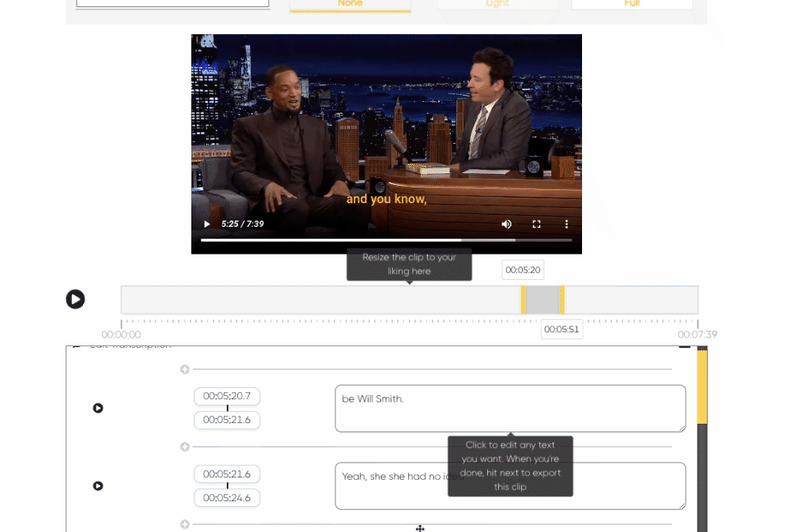790x532 pixels.
Task: Add segment above 'be Will Smith.'
Action: 185,369
